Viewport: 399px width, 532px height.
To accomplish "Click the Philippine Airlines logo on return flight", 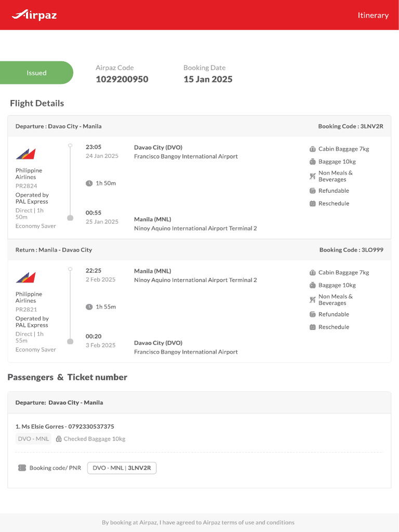I will point(25,277).
